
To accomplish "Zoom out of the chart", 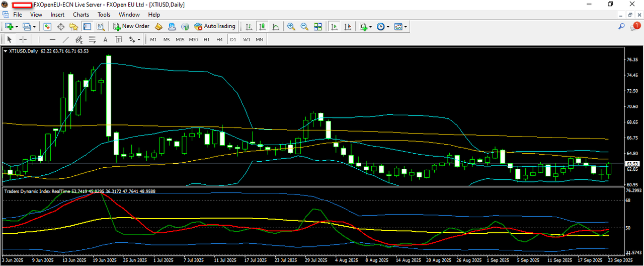I will coord(304,26).
